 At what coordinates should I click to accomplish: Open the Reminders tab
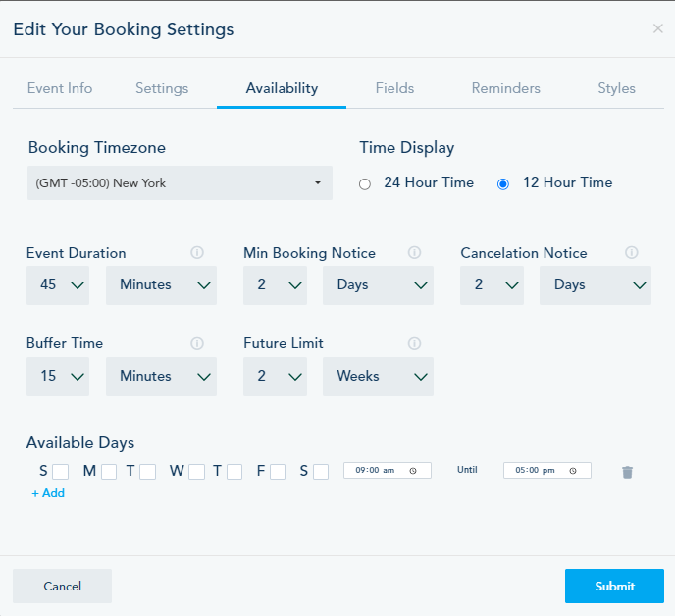point(506,88)
